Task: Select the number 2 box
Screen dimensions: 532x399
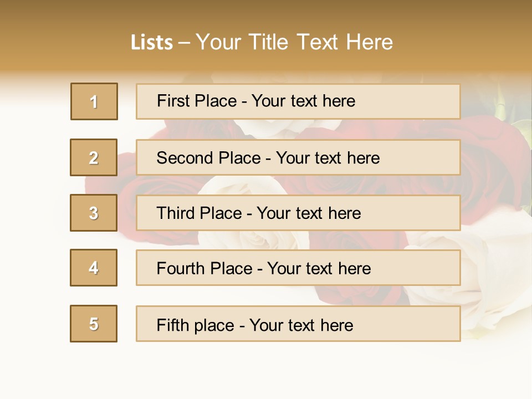Action: 94,157
